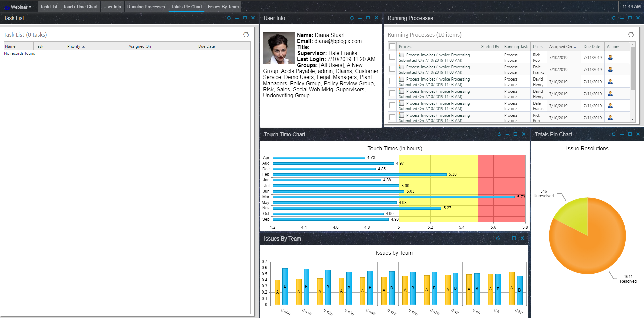Refresh the Task List grid contents
The width and height of the screenshot is (644, 318).
pos(246,35)
